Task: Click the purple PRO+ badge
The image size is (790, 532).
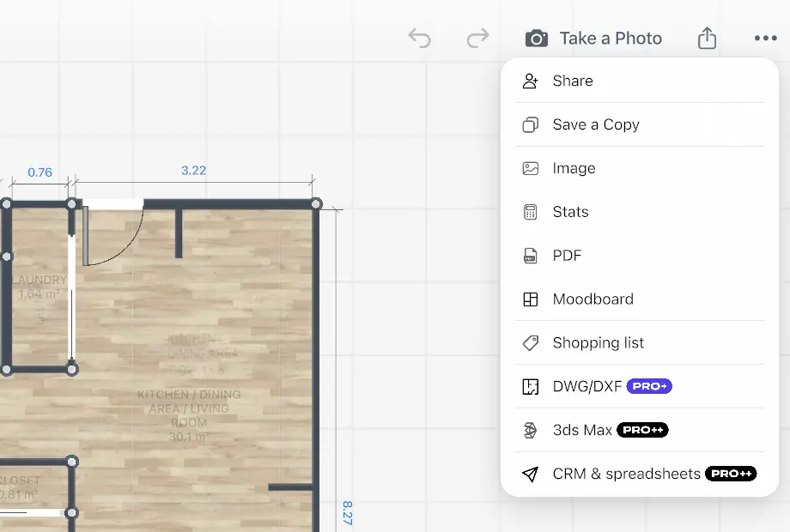Action: pyautogui.click(x=649, y=386)
